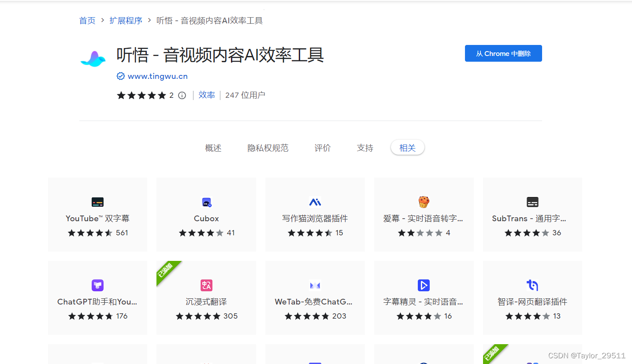This screenshot has width=632, height=364.
Task: Click the 从 Chrome 中删除 button
Action: [x=503, y=53]
